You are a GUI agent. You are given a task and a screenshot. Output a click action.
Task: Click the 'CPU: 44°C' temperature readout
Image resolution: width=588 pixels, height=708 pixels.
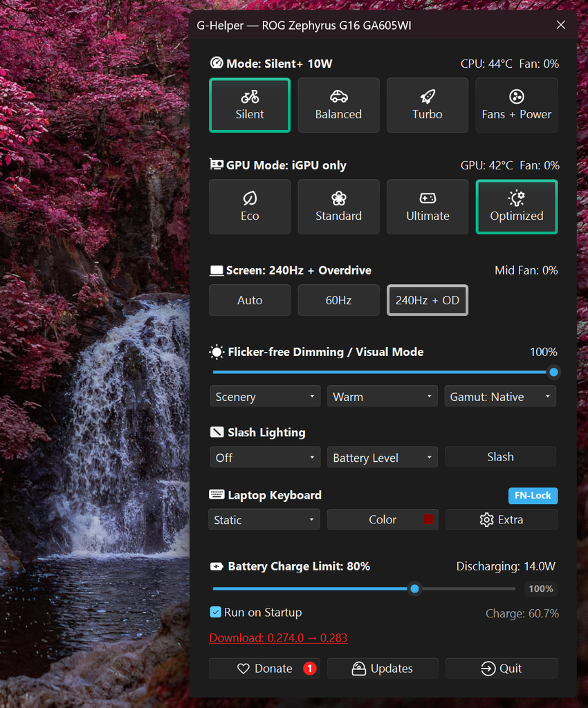pyautogui.click(x=486, y=64)
